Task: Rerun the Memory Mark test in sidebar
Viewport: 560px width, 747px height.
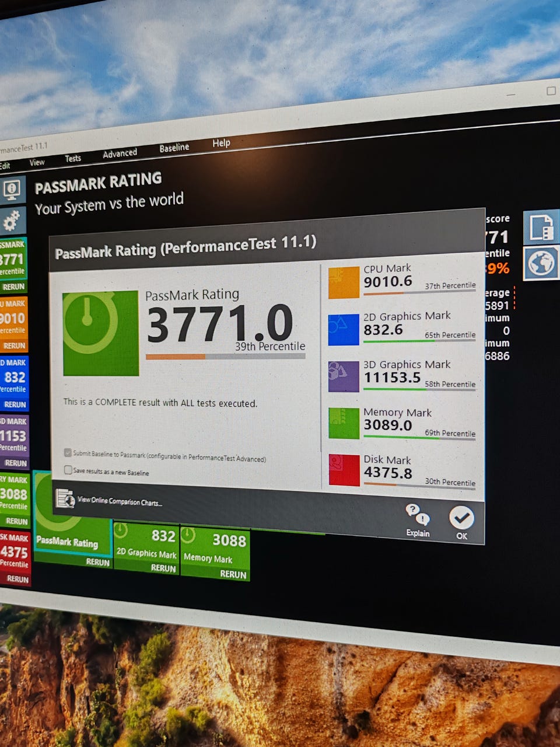Action: [16, 521]
